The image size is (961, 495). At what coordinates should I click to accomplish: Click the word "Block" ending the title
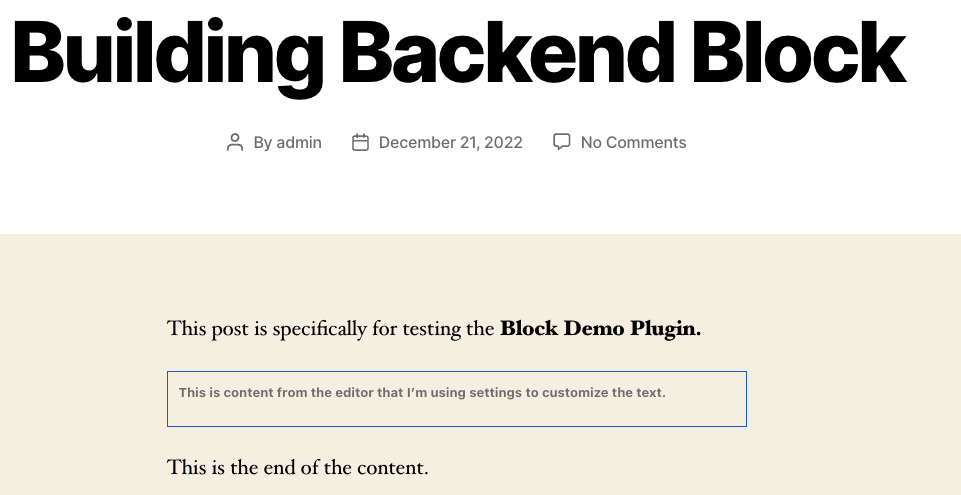[x=799, y=51]
